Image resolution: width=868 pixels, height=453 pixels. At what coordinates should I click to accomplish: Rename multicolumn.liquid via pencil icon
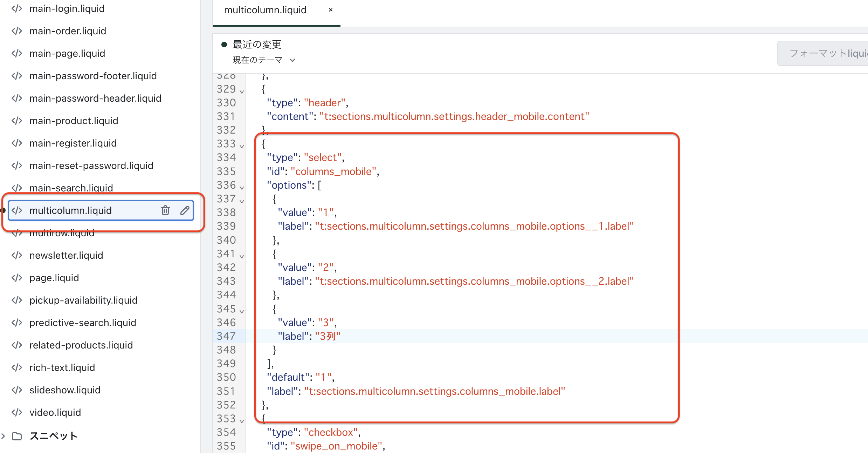pyautogui.click(x=185, y=210)
